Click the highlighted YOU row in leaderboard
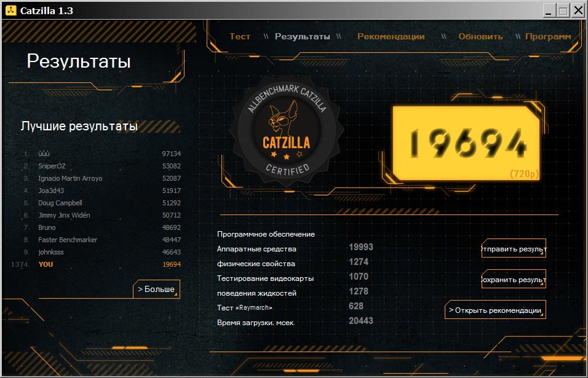This screenshot has width=588, height=378. [x=101, y=264]
